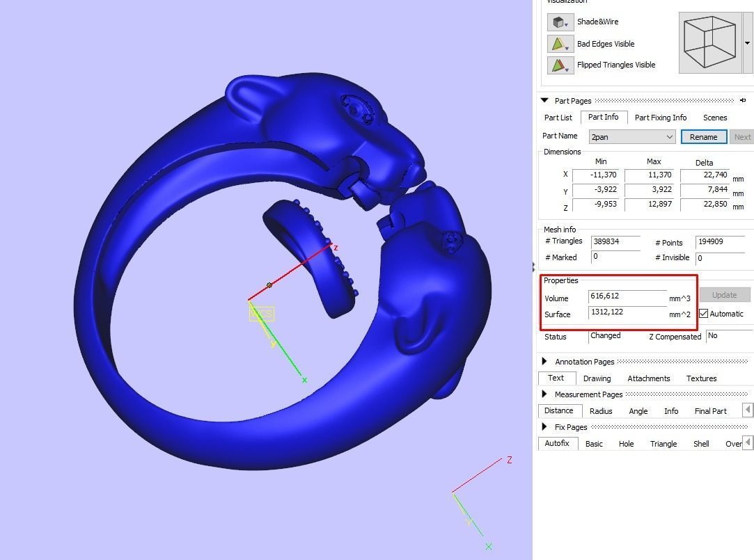The height and width of the screenshot is (560, 754).
Task: Open the Basic fix tab
Action: coord(594,444)
